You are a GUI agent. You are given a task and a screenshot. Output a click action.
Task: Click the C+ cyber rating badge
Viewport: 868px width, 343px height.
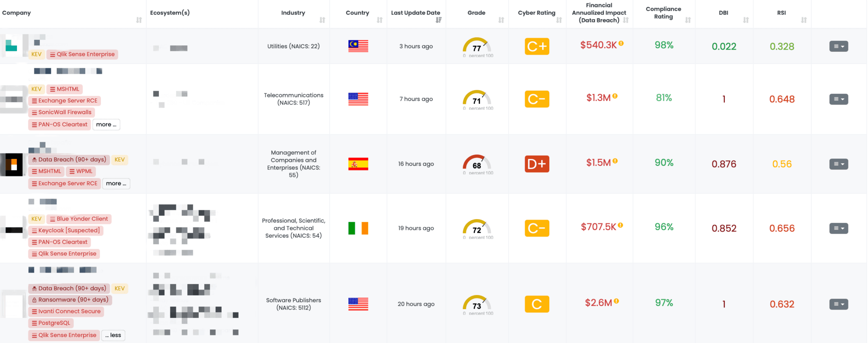tap(537, 46)
